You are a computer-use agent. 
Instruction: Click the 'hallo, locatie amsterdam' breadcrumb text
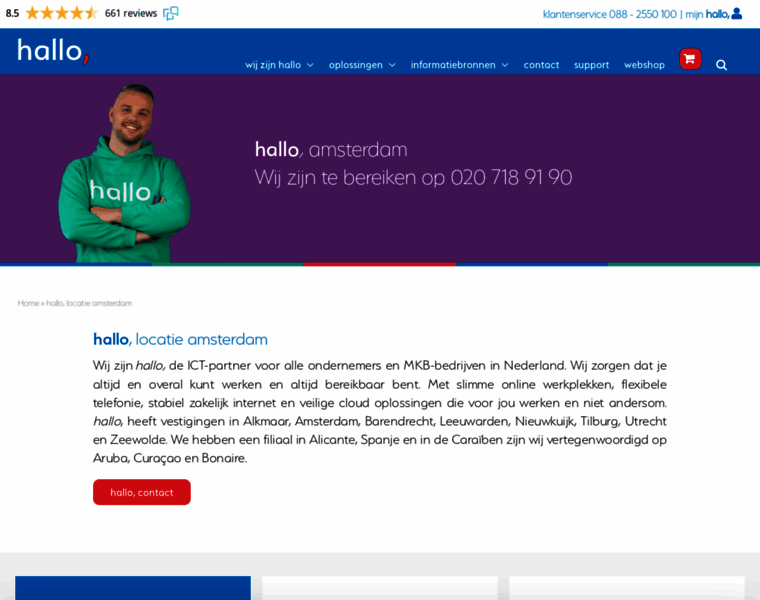point(89,303)
